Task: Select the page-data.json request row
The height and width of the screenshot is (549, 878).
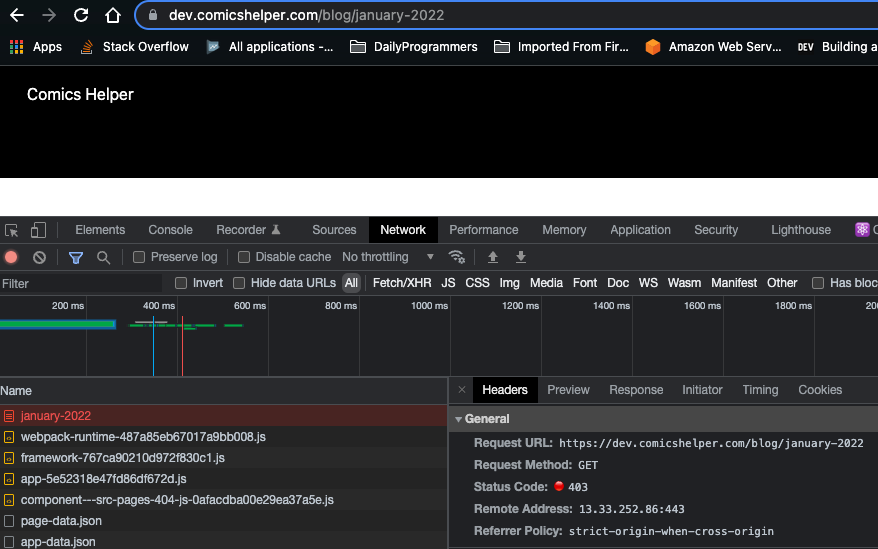Action: pos(223,521)
